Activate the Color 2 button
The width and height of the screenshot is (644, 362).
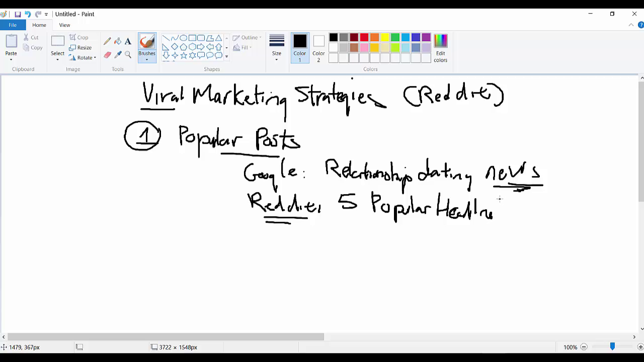[x=318, y=48]
